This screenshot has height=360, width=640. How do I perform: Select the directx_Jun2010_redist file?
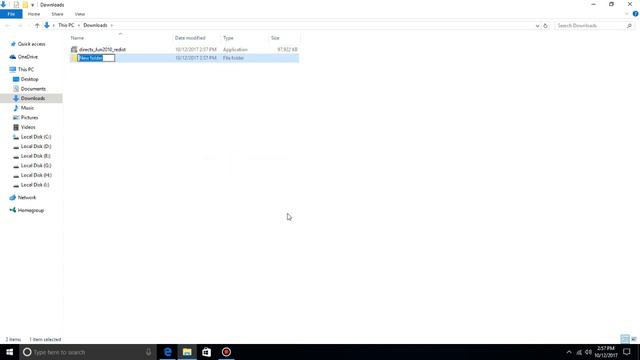102,49
